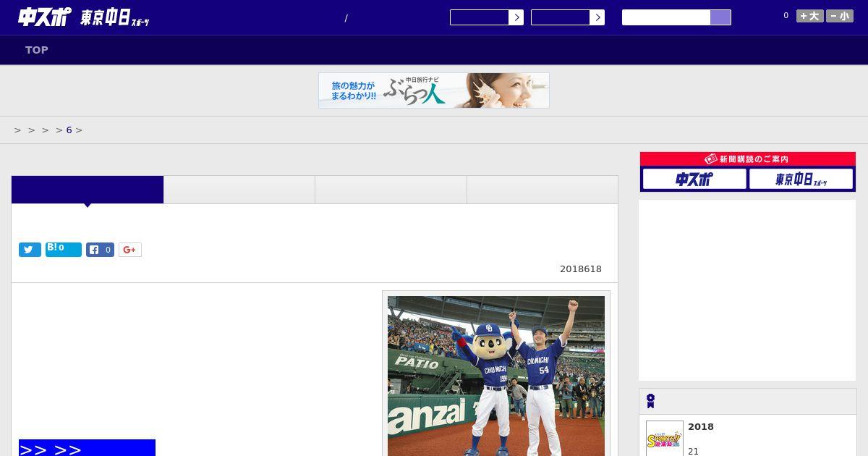Go to TOP in navigation bar
The image size is (868, 456).
point(37,50)
